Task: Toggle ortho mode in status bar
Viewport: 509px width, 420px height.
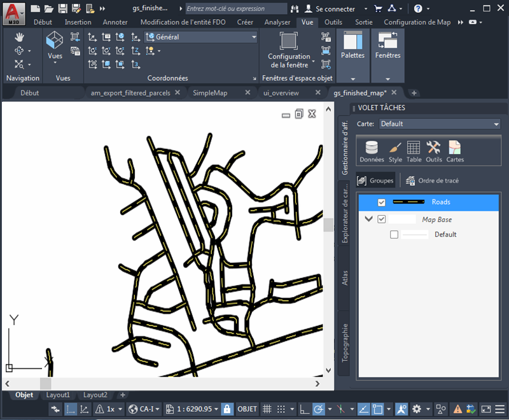Action: 304,409
